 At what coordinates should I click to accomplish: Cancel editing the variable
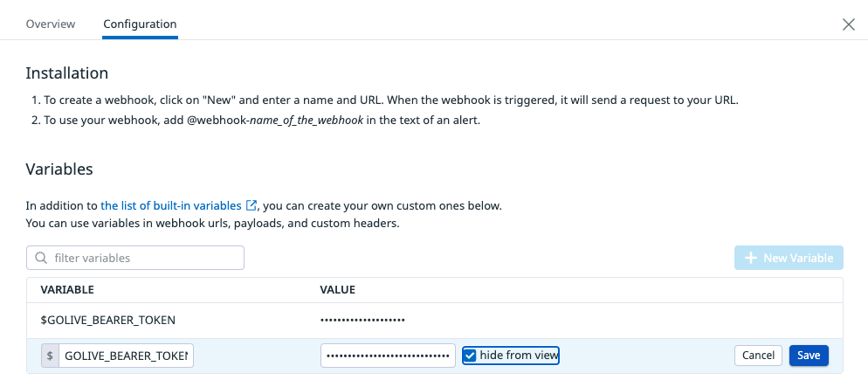(x=758, y=356)
